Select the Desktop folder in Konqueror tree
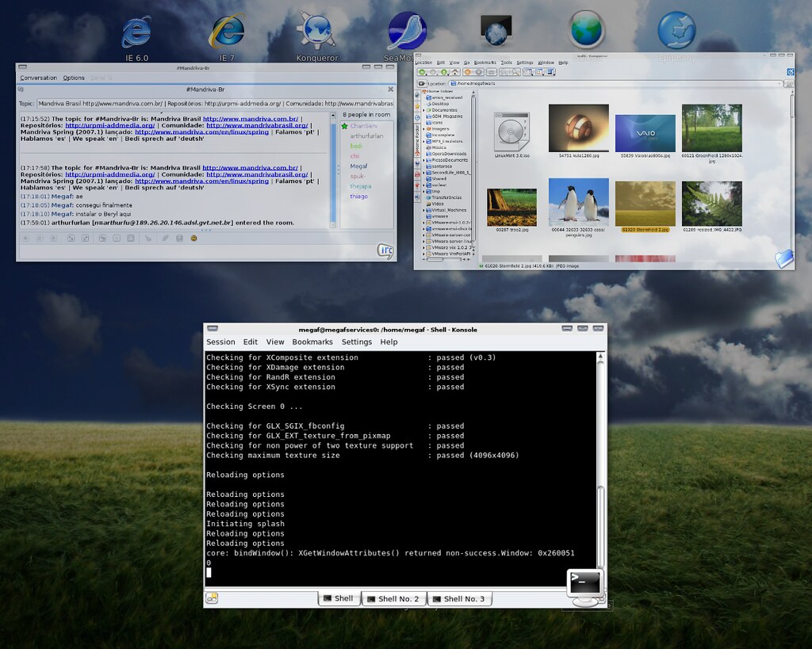Image resolution: width=812 pixels, height=649 pixels. click(x=440, y=104)
